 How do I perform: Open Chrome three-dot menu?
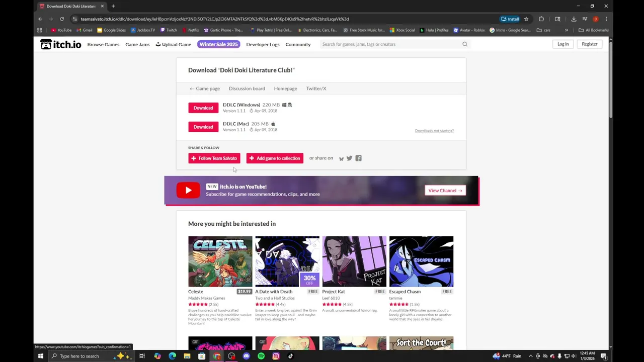click(x=606, y=19)
